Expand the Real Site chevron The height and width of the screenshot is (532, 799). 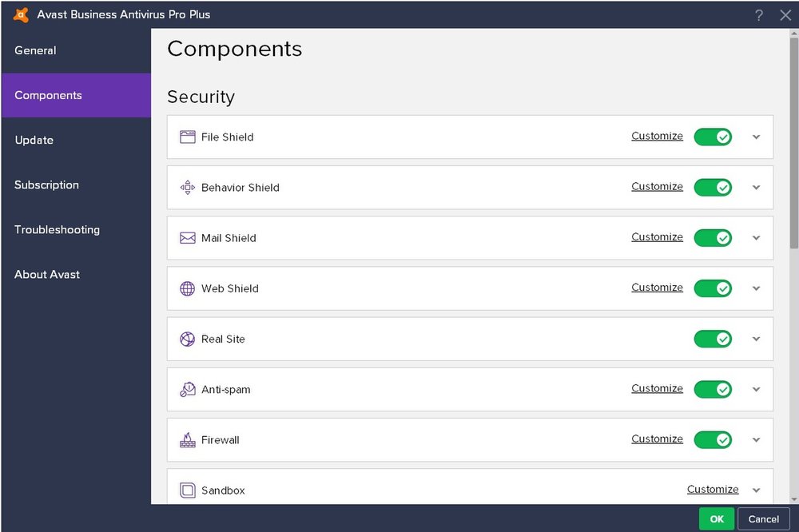756,339
